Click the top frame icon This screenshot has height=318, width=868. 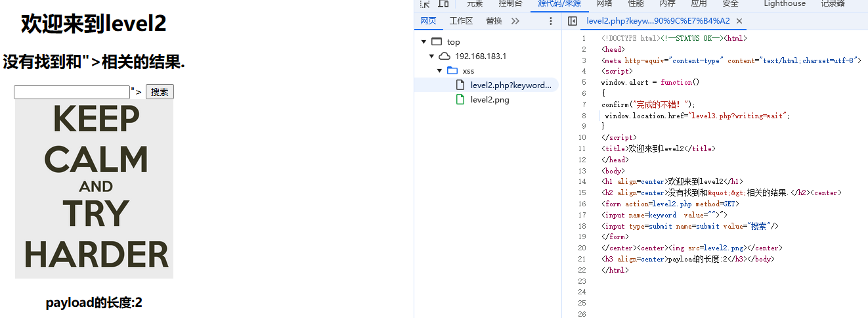click(437, 42)
